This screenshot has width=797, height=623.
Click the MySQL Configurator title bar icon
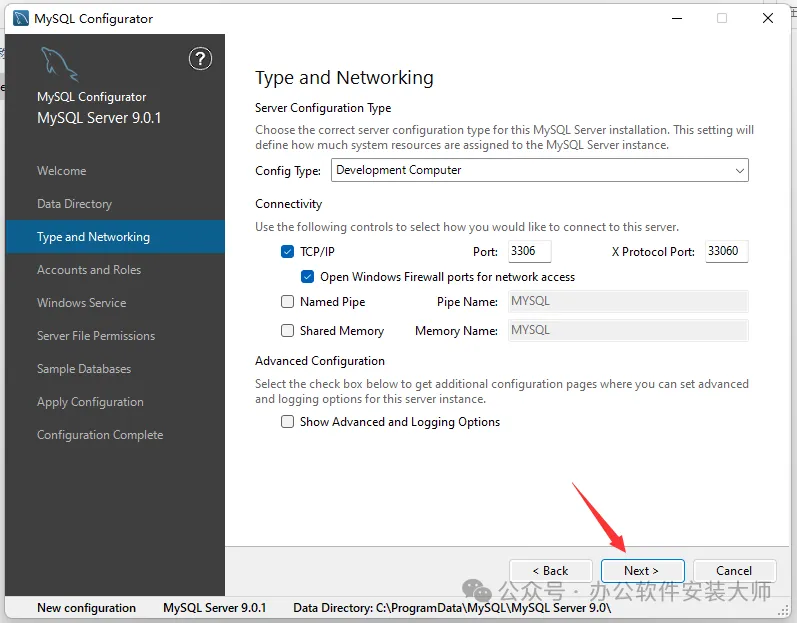tap(21, 18)
